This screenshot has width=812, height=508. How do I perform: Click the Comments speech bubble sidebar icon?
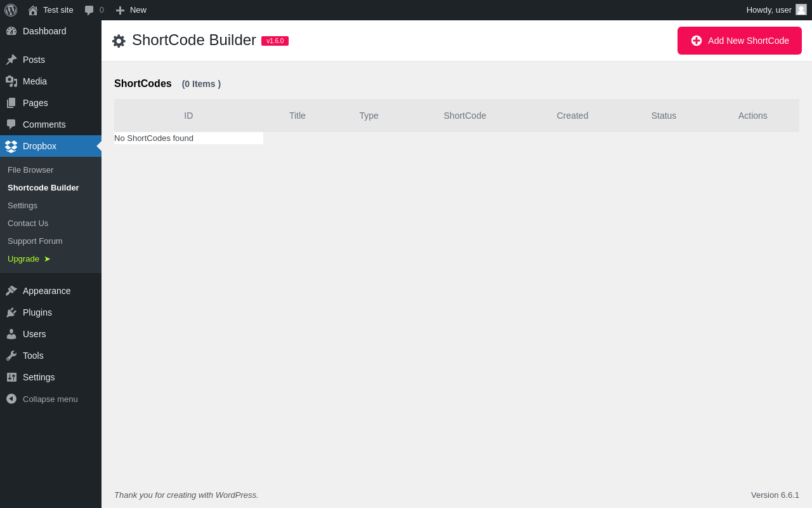(x=11, y=124)
